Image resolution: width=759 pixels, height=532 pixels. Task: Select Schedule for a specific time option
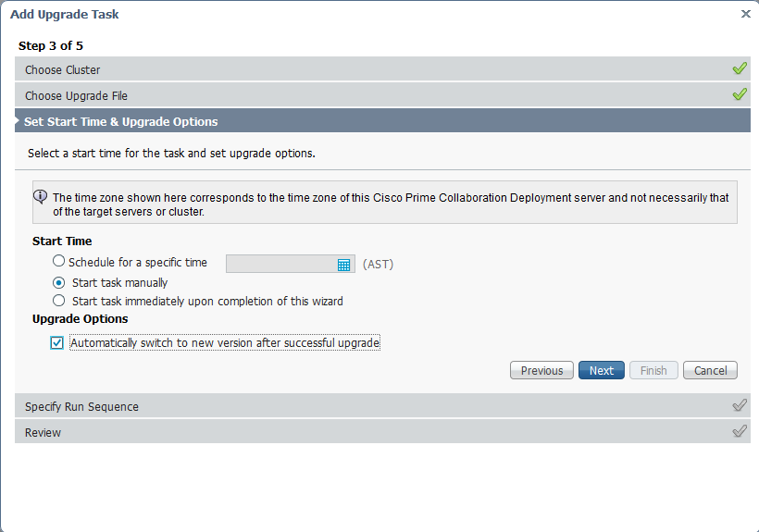pyautogui.click(x=59, y=262)
